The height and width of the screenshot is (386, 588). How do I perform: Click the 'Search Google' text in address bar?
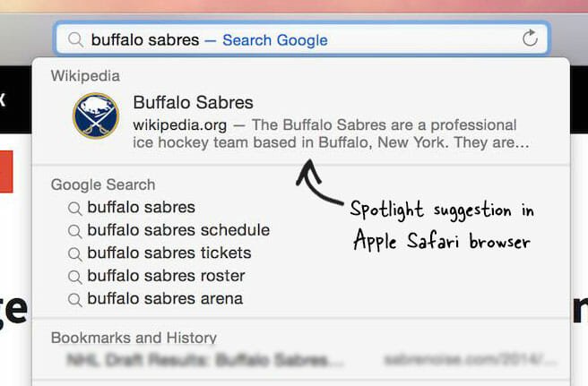[275, 40]
